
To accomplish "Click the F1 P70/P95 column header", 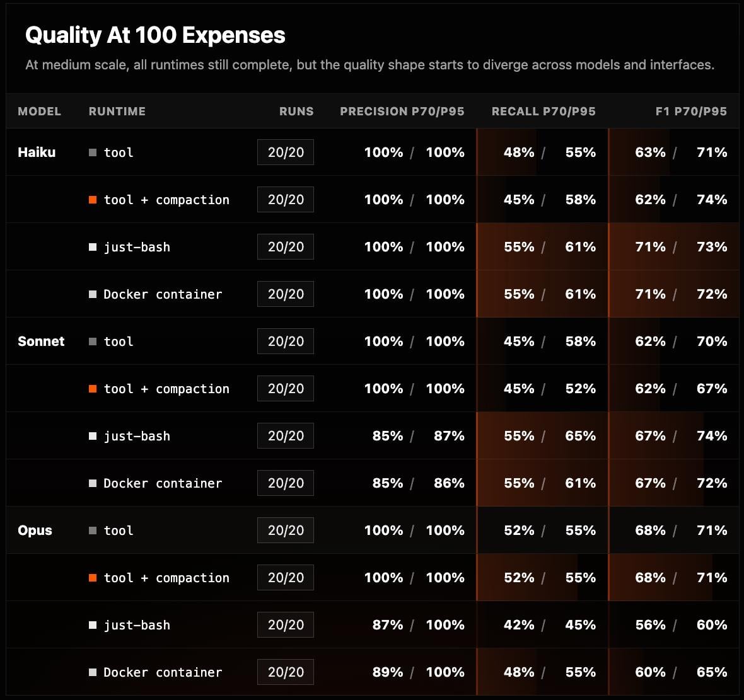I will tap(691, 111).
